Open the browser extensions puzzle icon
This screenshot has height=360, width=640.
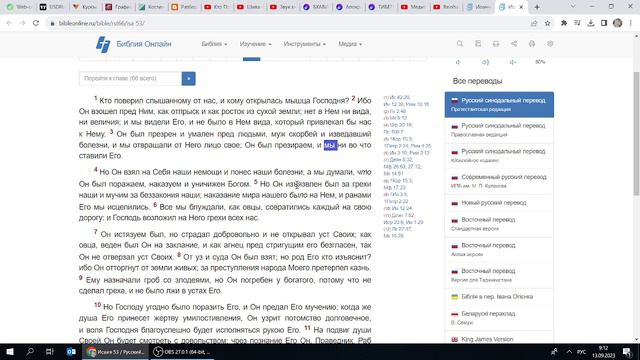(x=564, y=23)
